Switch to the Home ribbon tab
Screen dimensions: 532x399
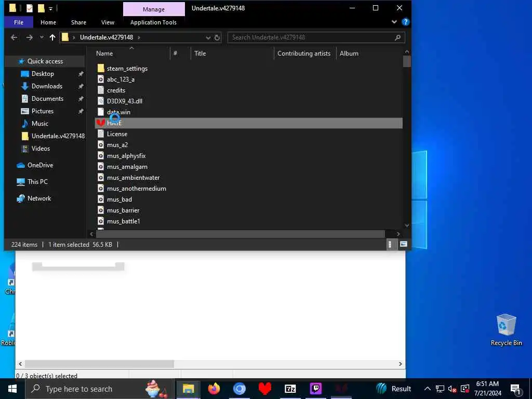coord(48,22)
